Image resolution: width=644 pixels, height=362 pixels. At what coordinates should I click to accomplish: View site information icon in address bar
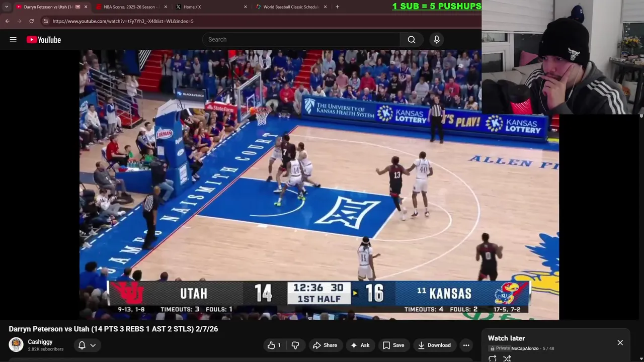tap(46, 21)
